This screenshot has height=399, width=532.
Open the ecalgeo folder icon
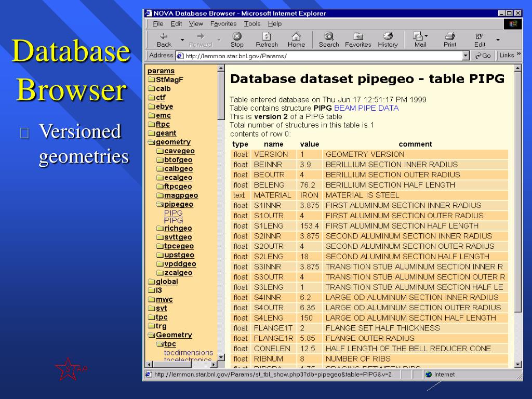(160, 178)
